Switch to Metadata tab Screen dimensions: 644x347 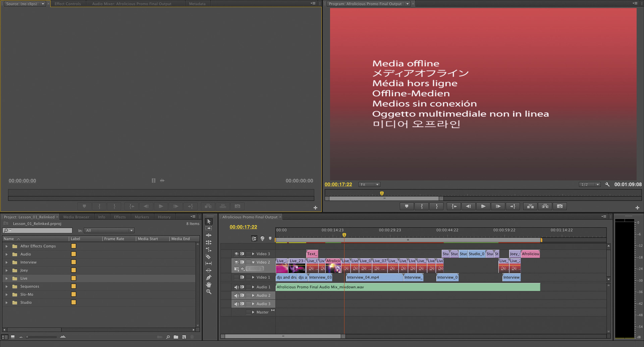click(x=197, y=4)
